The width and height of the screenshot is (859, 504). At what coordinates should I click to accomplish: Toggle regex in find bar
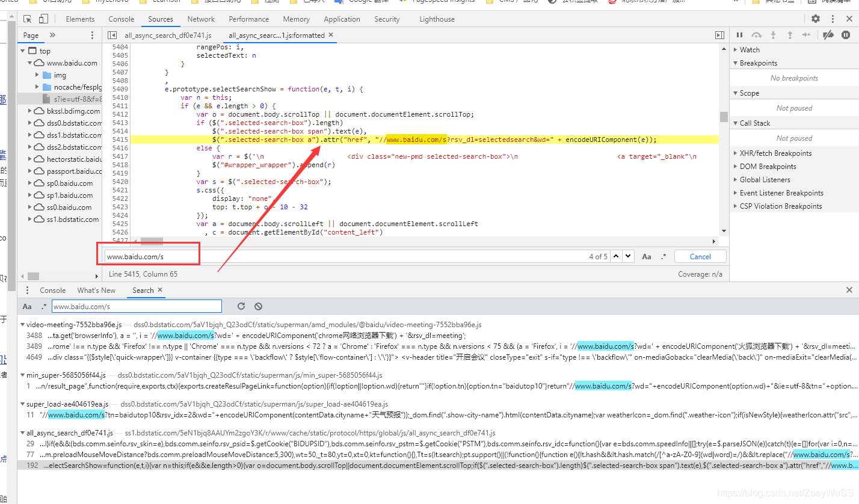[x=663, y=257]
